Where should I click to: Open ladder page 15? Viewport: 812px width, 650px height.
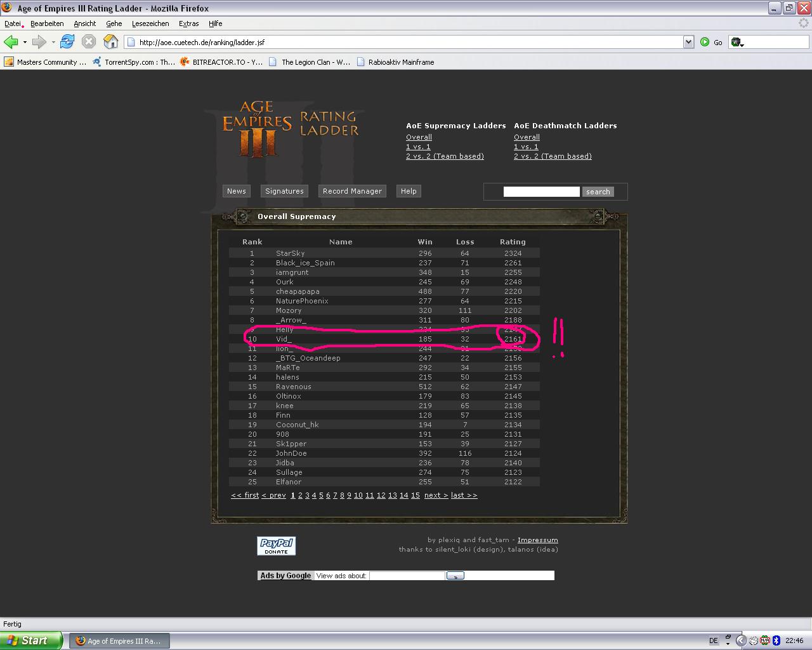415,495
